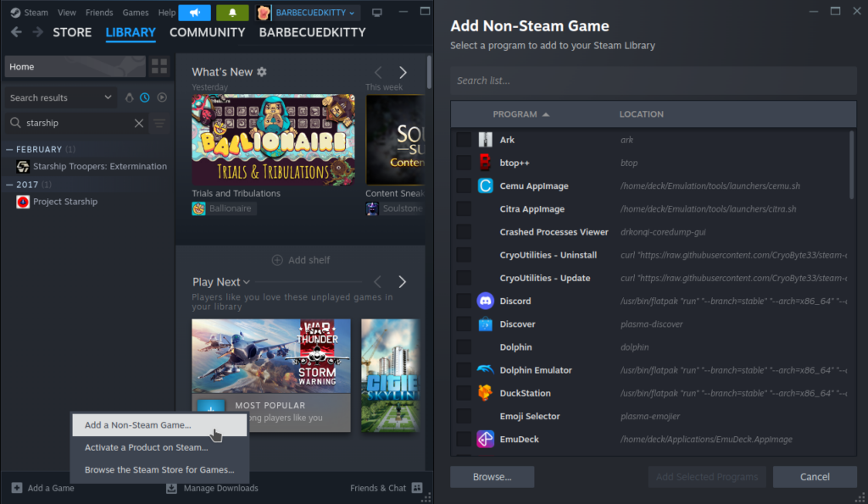Open the advanced filter icon beside search
The image size is (868, 504).
[x=159, y=124]
